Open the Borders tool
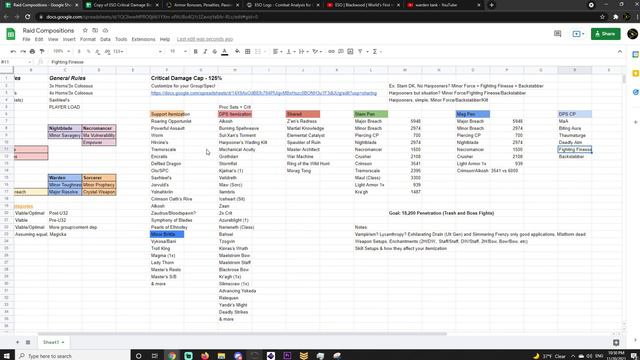Screen dimensions: 640x360 248,51
